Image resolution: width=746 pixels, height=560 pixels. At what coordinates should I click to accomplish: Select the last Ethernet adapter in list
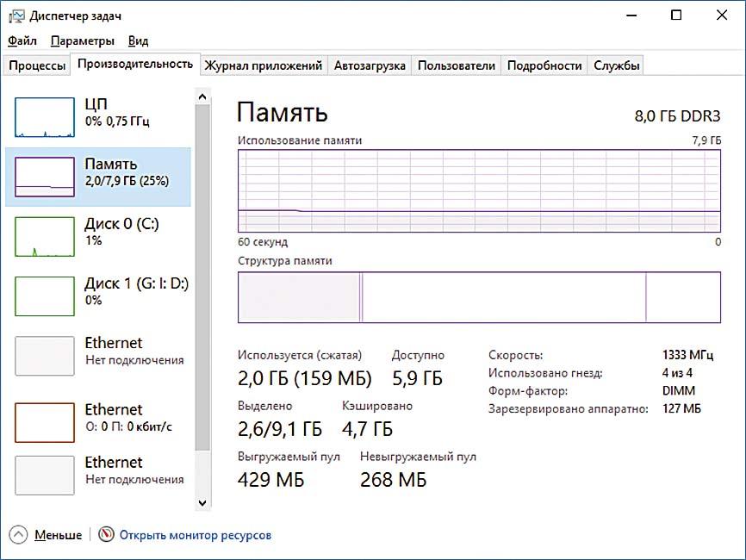[45, 476]
